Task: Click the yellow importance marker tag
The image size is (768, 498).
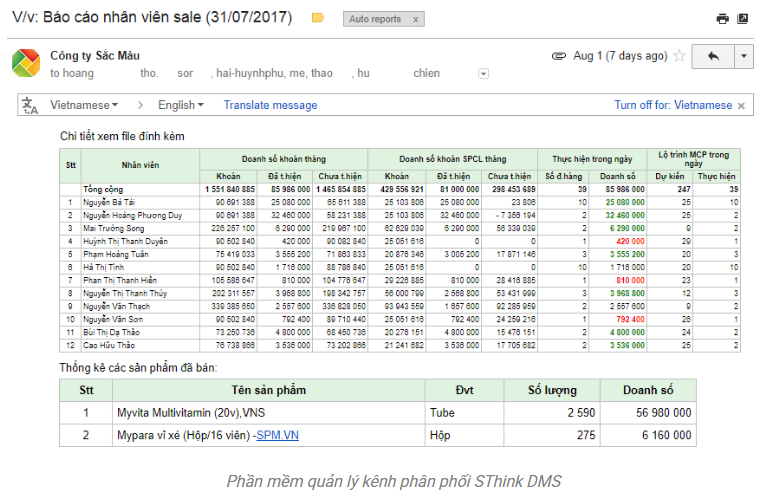Action: (x=318, y=18)
